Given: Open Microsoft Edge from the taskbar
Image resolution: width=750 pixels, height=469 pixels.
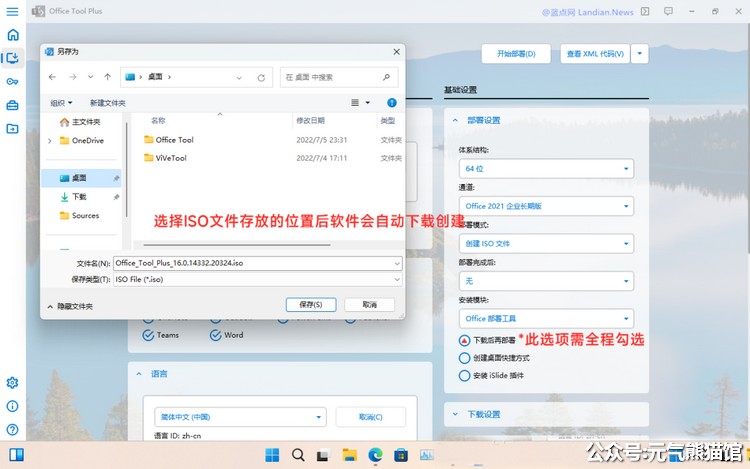Looking at the screenshot, I should (375, 455).
